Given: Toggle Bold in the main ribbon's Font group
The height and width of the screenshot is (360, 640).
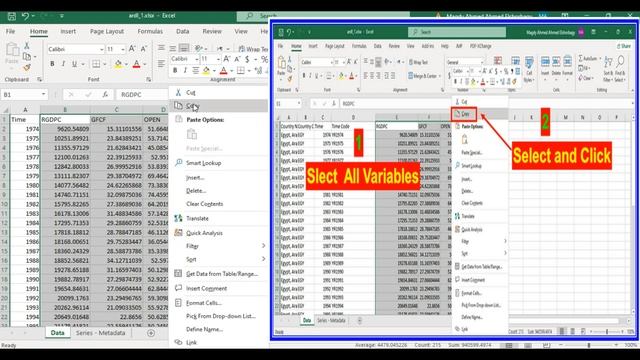Looking at the screenshot, I should pos(52,64).
